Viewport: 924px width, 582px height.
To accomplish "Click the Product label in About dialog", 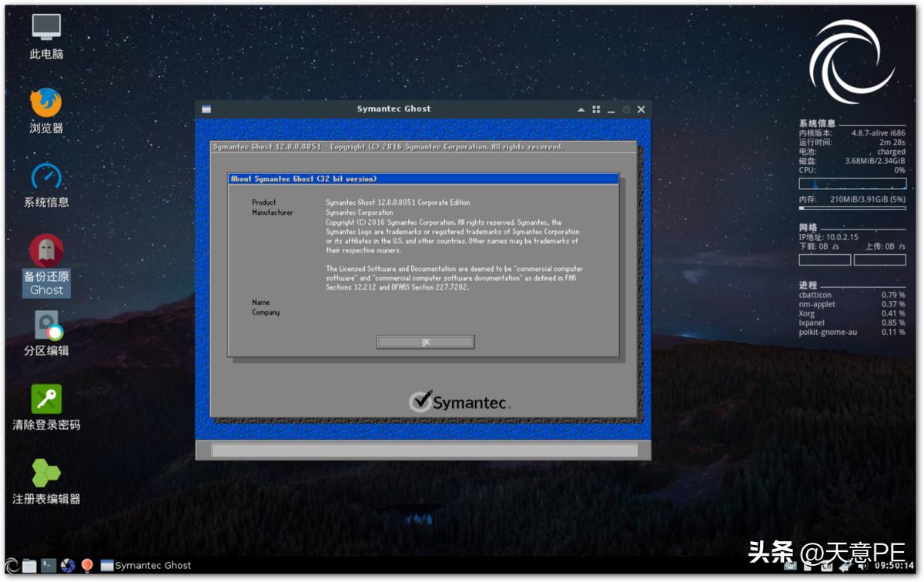I will pyautogui.click(x=264, y=202).
